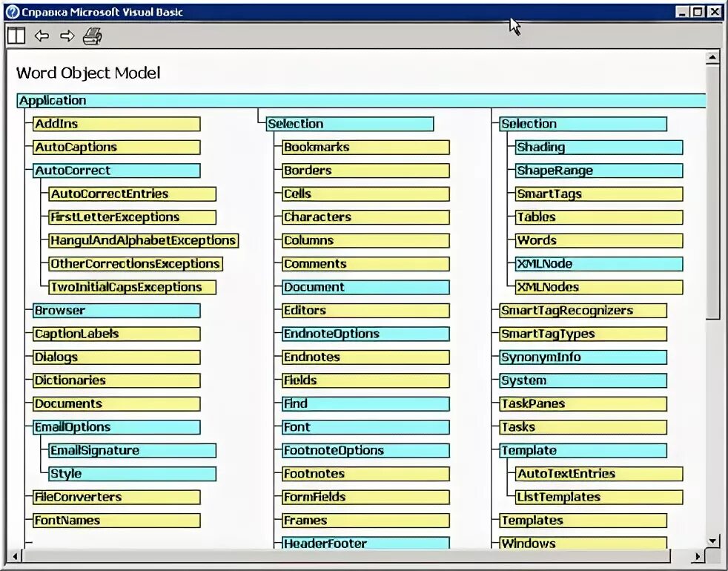
Task: Click the XMLNodes box
Action: [600, 287]
